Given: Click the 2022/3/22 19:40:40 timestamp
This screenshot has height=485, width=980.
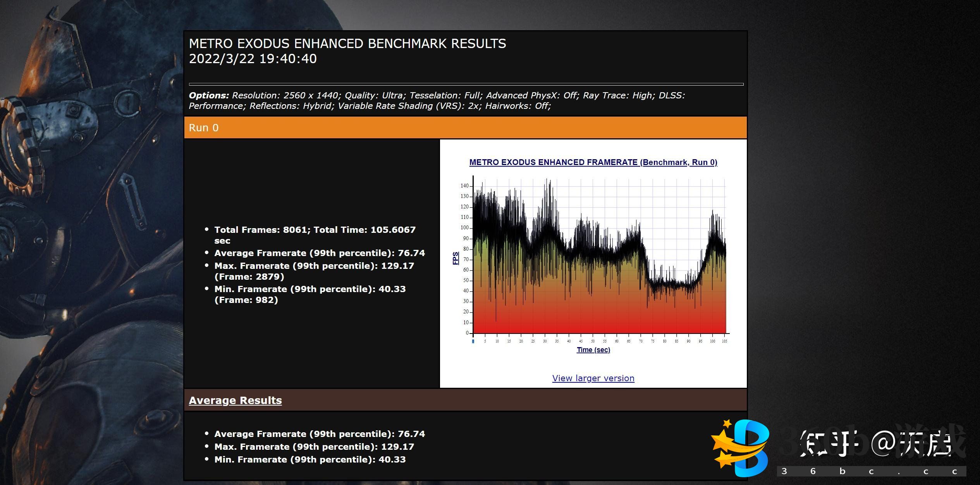Looking at the screenshot, I should 253,59.
